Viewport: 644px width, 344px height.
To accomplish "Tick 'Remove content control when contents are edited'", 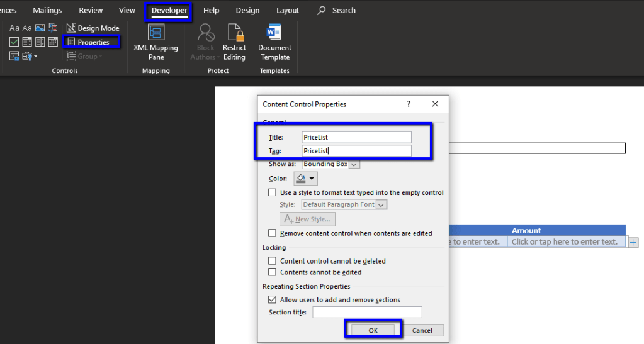I will 273,233.
